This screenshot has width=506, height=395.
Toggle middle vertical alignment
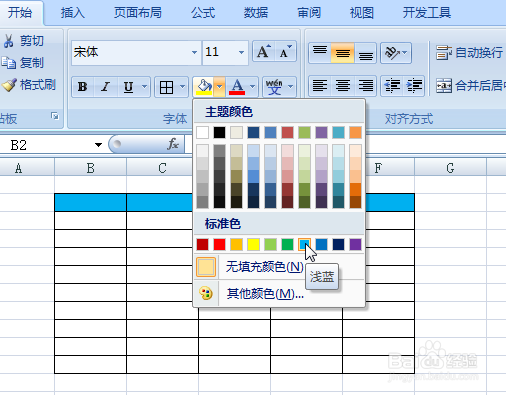(343, 53)
